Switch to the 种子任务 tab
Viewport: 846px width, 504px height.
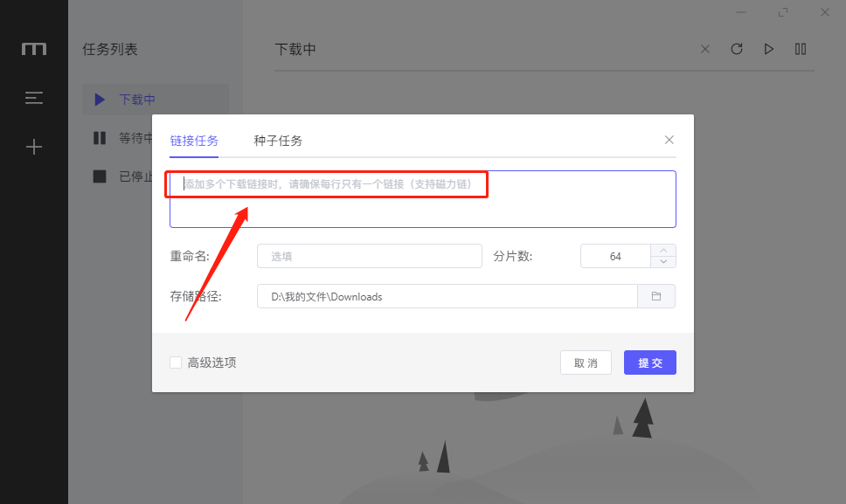click(x=278, y=141)
